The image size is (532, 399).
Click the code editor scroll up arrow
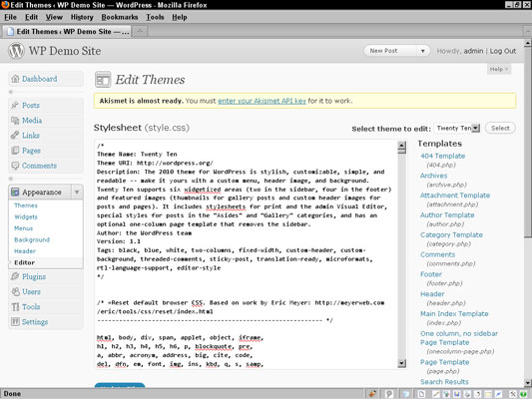pyautogui.click(x=401, y=146)
